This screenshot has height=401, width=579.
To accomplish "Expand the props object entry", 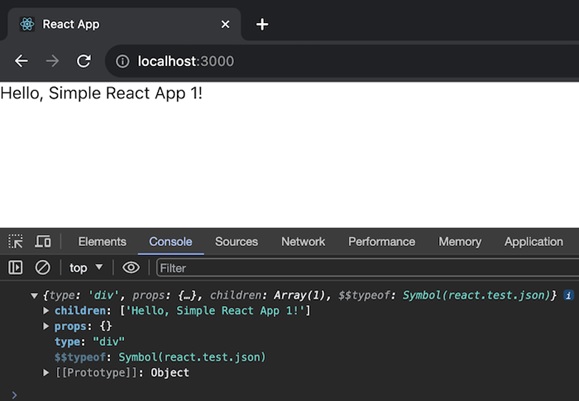I will pyautogui.click(x=46, y=326).
